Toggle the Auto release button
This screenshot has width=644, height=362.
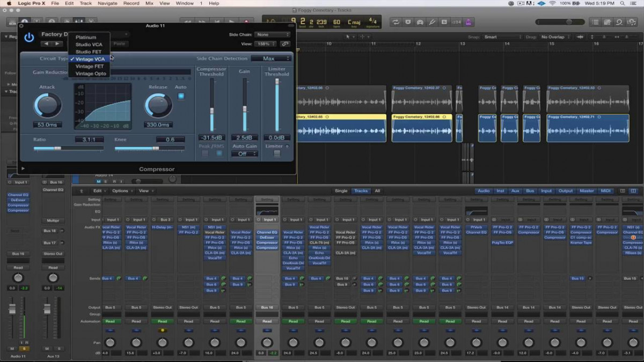click(x=181, y=96)
